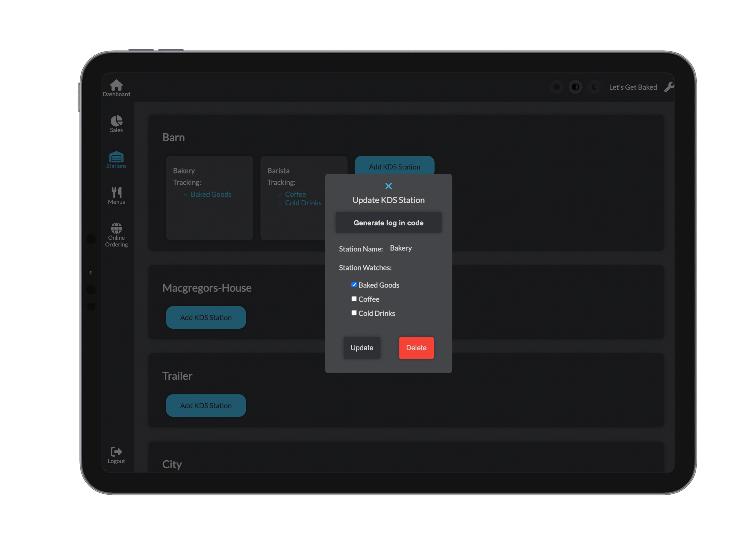The width and height of the screenshot is (756, 534).
Task: Open the settings gear in top bar
Action: (557, 87)
